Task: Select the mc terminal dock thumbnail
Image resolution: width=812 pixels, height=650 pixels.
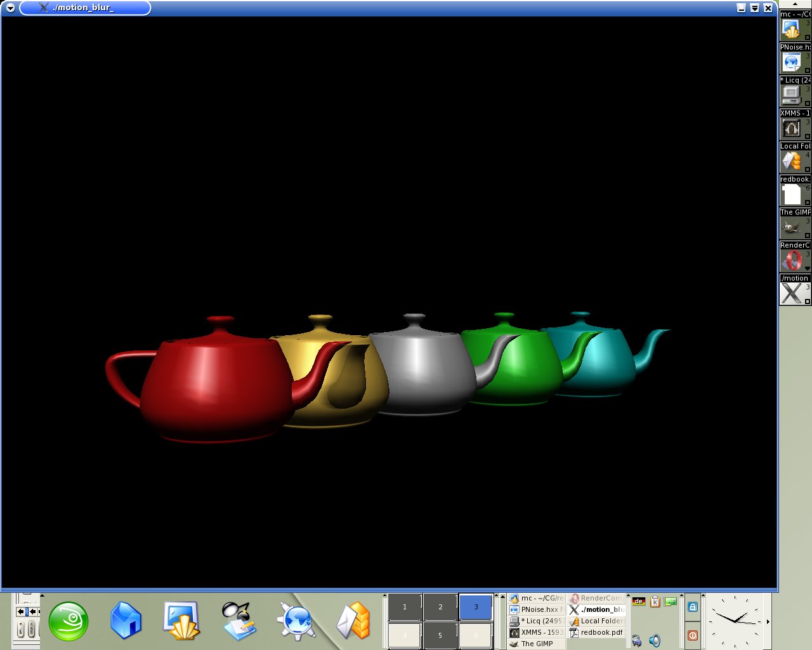Action: 795,25
